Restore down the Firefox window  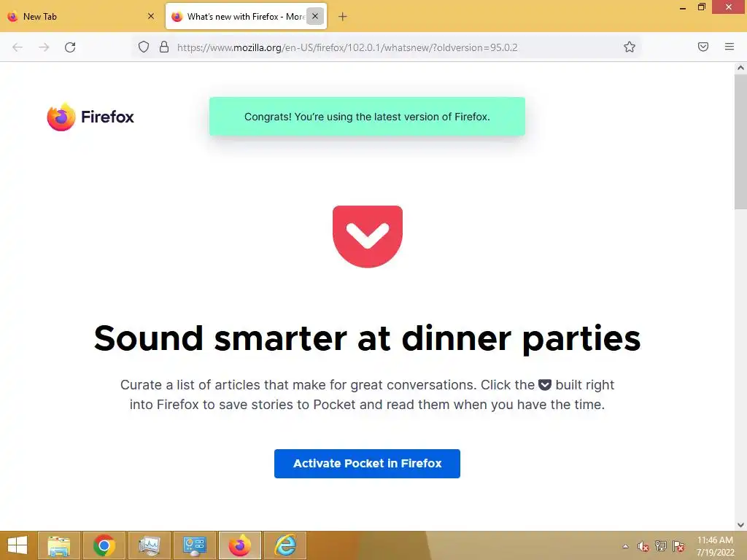point(702,7)
